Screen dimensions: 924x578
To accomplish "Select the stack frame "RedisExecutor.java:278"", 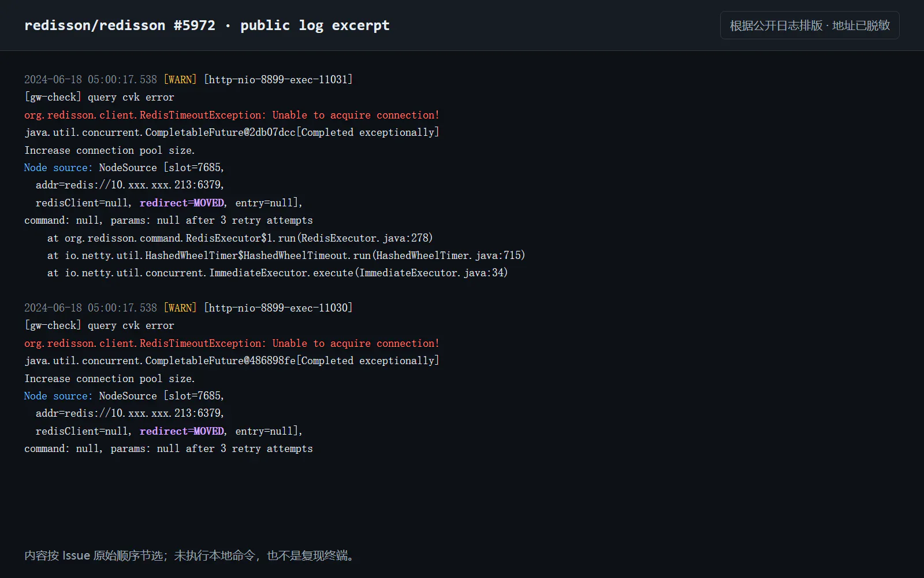I will [x=240, y=238].
